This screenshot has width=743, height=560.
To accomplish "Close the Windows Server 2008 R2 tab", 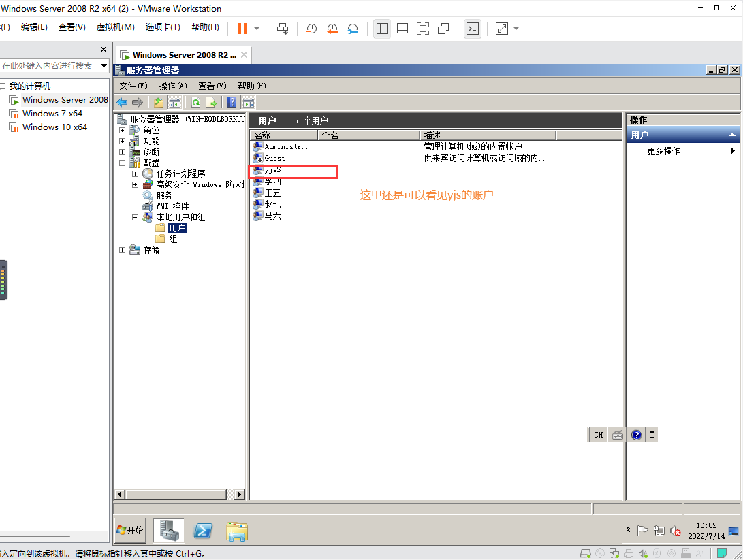I will coord(244,55).
